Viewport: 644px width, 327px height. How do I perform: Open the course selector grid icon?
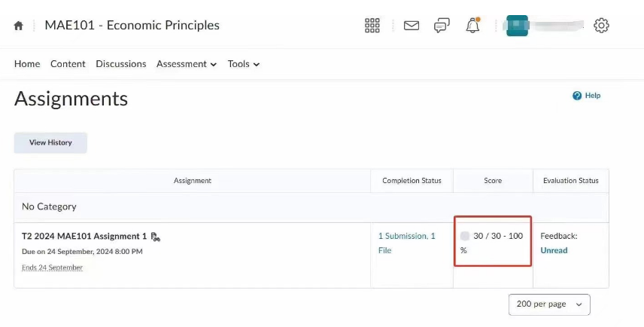tap(372, 26)
